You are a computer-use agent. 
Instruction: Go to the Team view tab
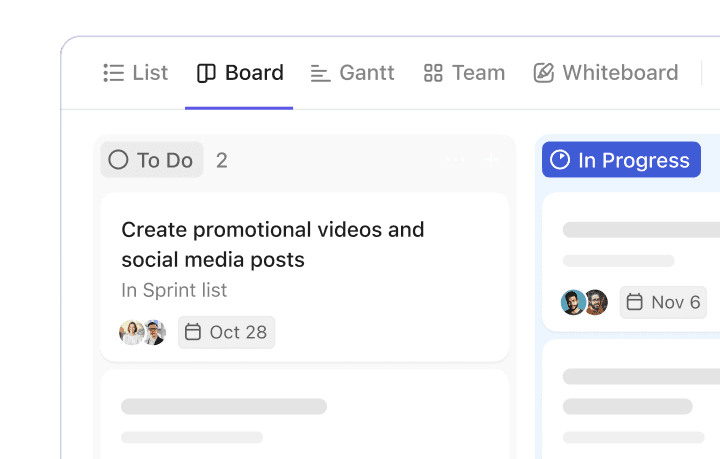(464, 73)
